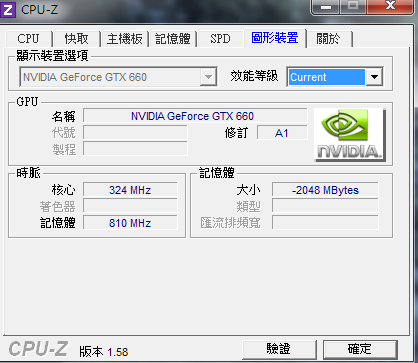The height and width of the screenshot is (363, 418).
Task: Close the CPU-Z window
Action: (x=389, y=7)
